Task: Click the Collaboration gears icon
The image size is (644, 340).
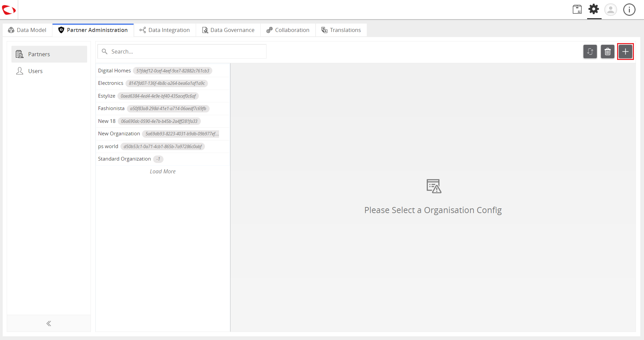Action: (x=270, y=30)
